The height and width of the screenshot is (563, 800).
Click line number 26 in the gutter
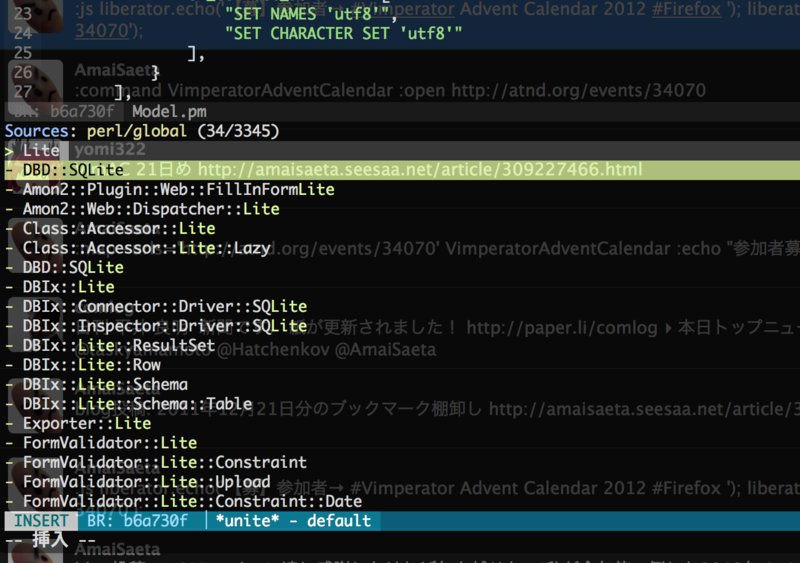pos(22,72)
